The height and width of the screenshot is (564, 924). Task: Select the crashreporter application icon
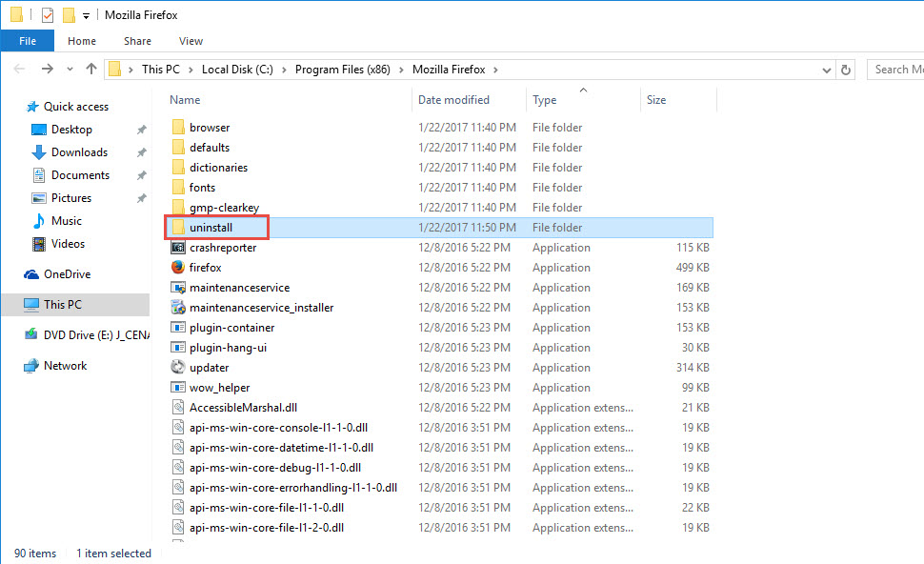178,248
